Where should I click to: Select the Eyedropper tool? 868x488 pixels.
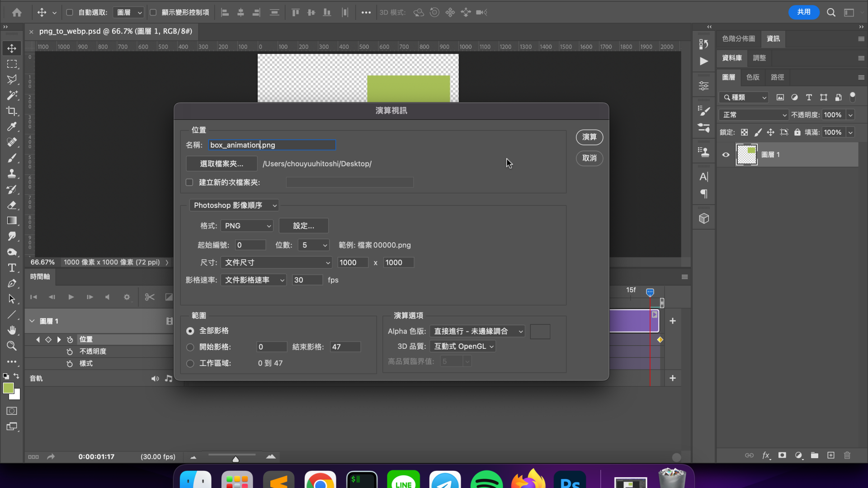(x=12, y=127)
